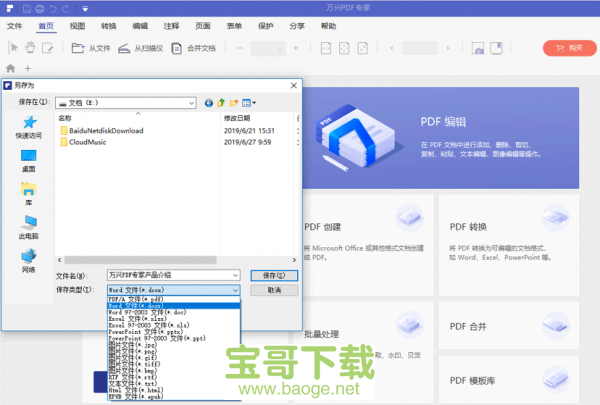Add new tab with plus icon
This screenshot has width=600, height=405.
(x=28, y=69)
